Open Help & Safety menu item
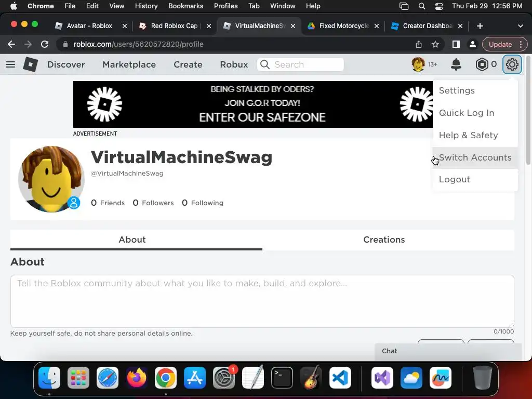 coord(475,136)
